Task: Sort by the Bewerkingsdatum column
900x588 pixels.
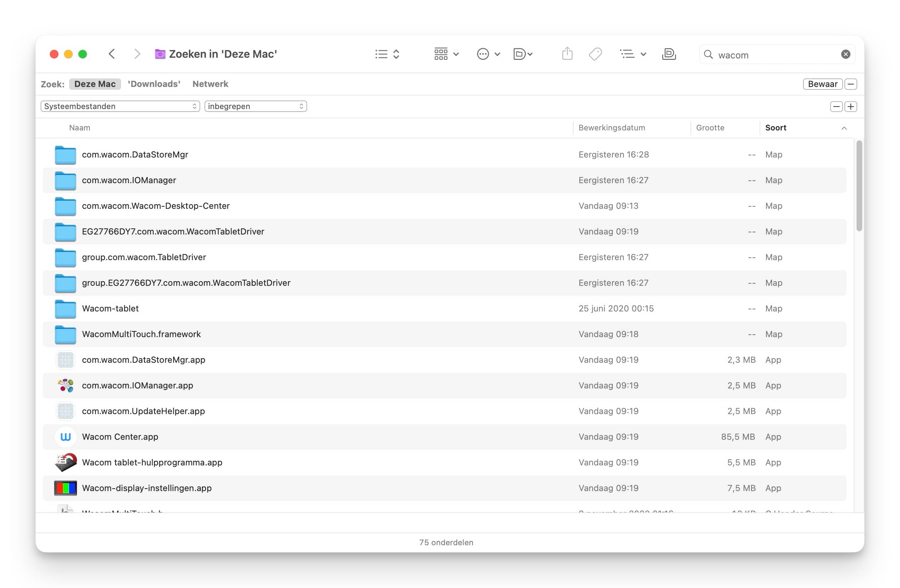Action: pos(612,128)
